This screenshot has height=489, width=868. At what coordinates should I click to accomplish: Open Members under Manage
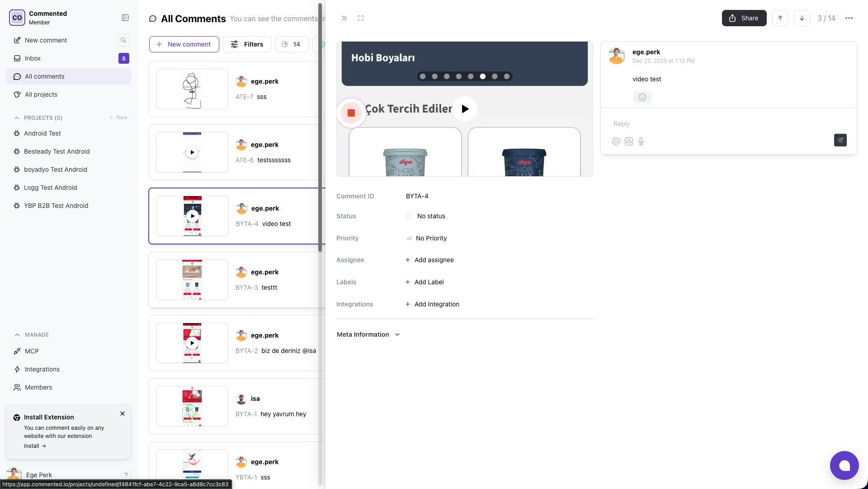coord(68,387)
